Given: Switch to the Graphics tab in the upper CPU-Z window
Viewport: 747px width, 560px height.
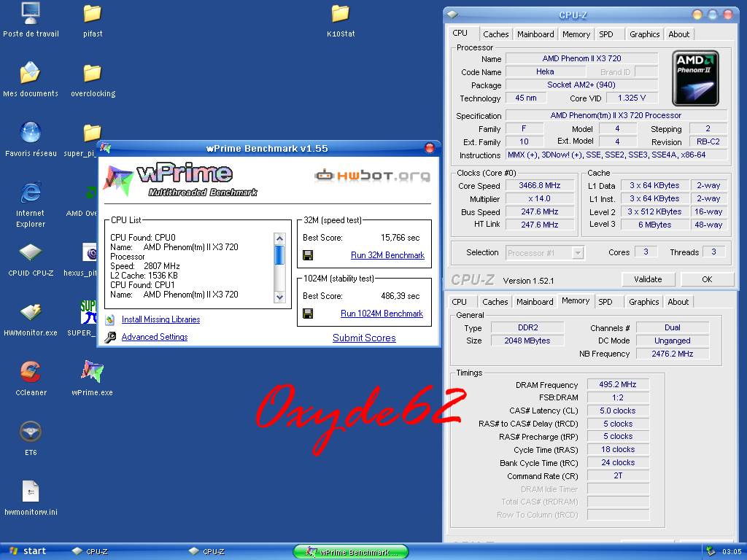Looking at the screenshot, I should click(645, 34).
